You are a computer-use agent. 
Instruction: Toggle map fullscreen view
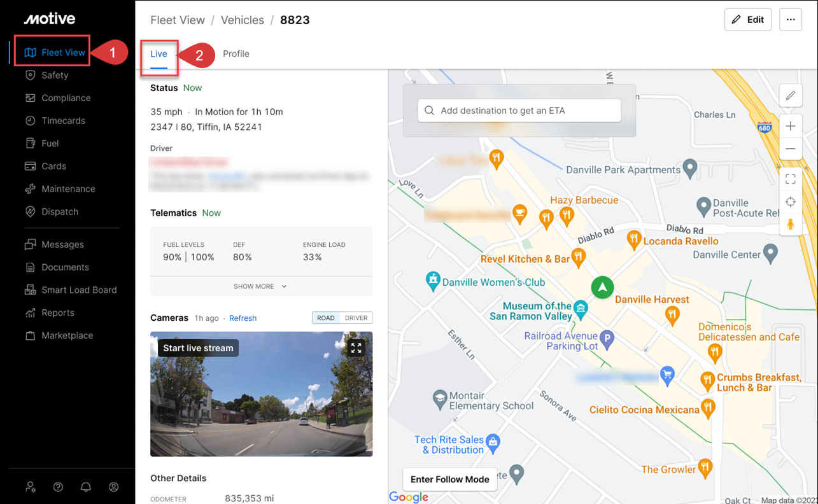point(791,179)
